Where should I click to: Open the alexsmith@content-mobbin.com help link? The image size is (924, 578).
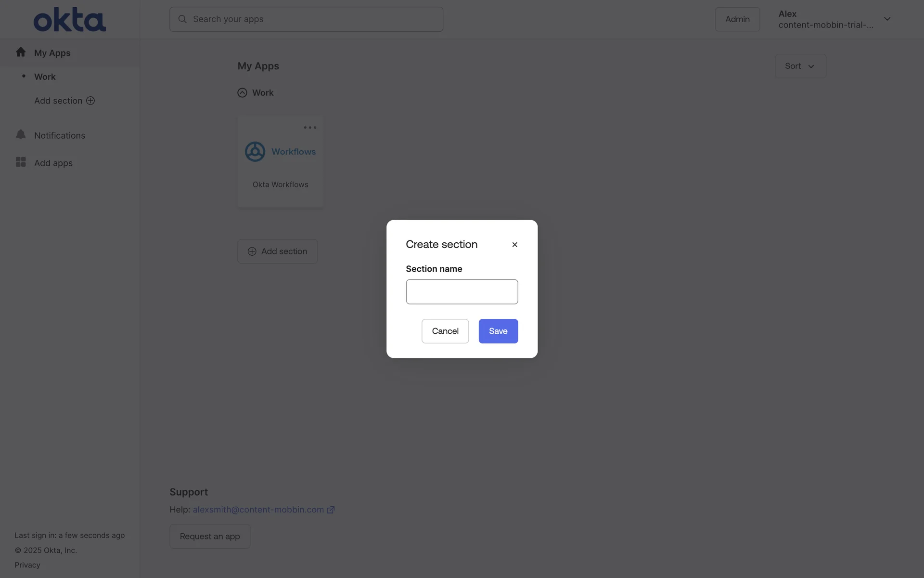click(x=258, y=510)
